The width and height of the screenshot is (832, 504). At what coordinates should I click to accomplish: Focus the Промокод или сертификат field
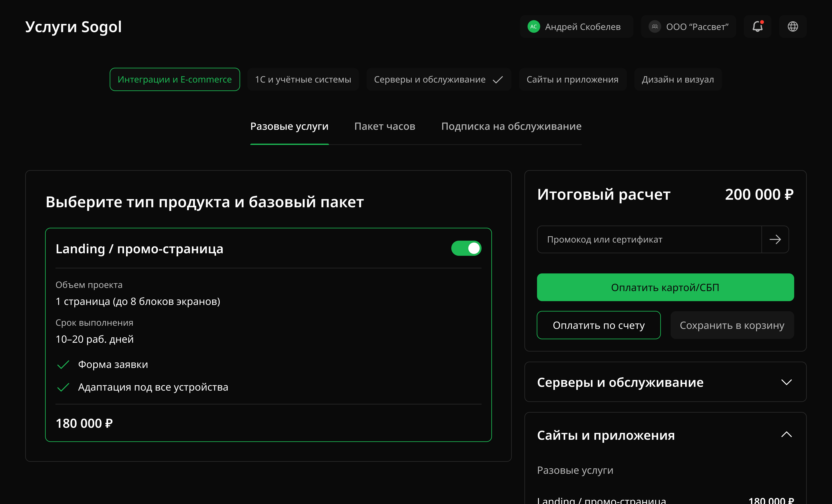coord(648,239)
